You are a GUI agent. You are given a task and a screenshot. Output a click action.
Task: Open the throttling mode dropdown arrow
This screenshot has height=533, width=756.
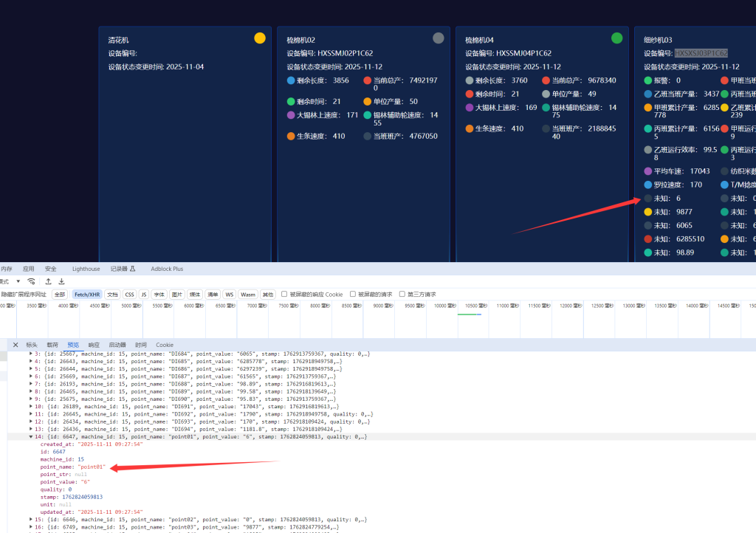point(17,281)
